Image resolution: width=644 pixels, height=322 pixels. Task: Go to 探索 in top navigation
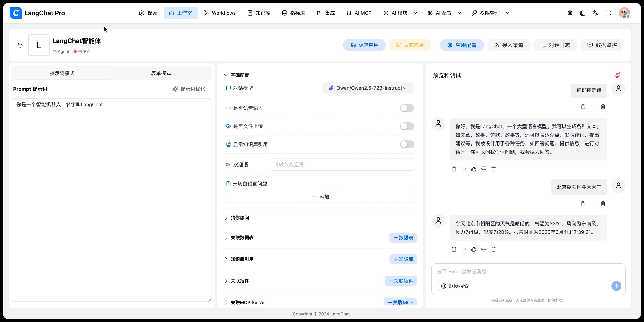tap(148, 13)
